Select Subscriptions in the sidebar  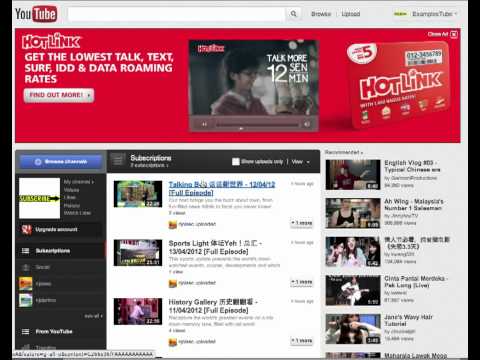point(61,251)
